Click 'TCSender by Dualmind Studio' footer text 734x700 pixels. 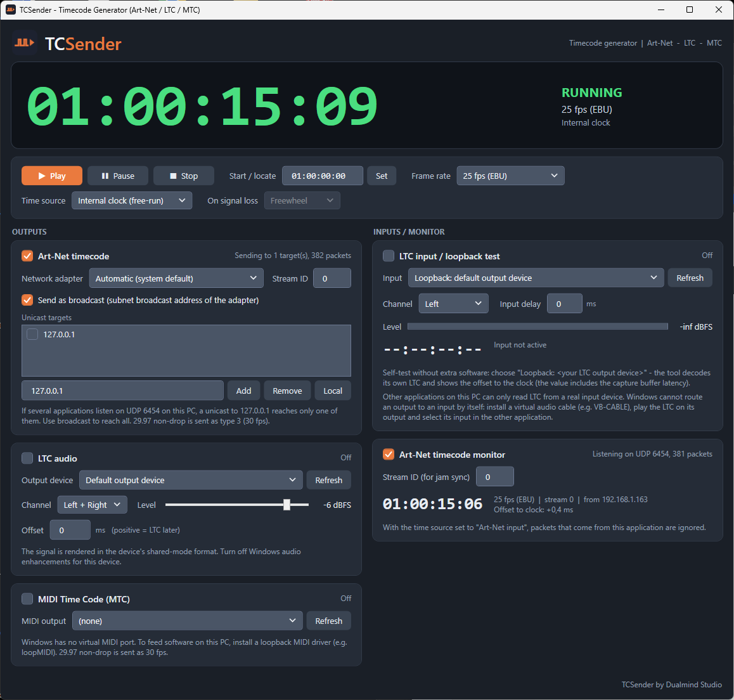tap(671, 685)
